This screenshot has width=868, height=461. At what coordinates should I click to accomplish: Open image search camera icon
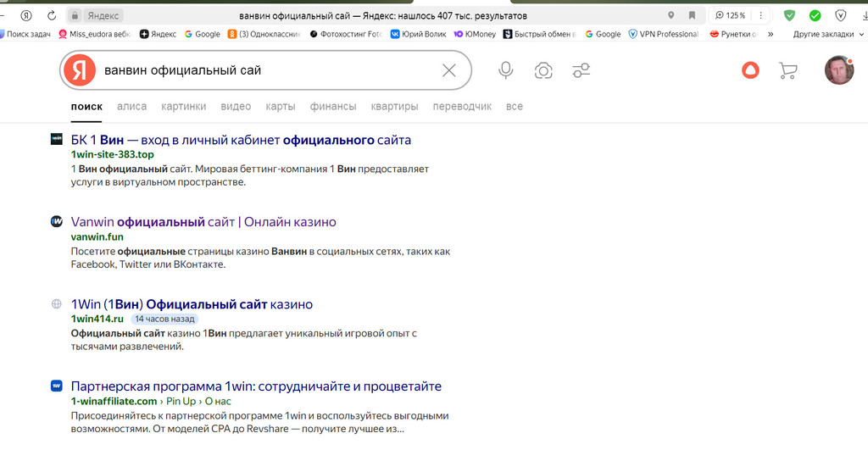click(543, 70)
